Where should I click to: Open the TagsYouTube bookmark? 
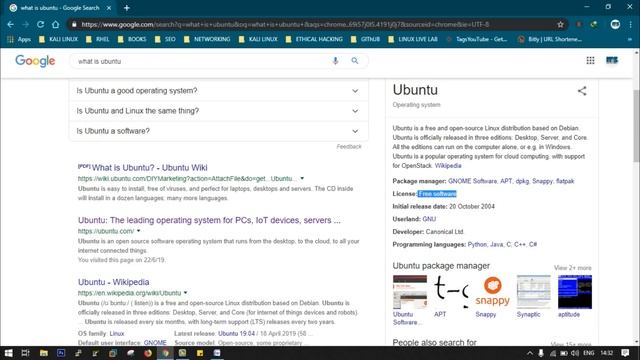(x=477, y=39)
